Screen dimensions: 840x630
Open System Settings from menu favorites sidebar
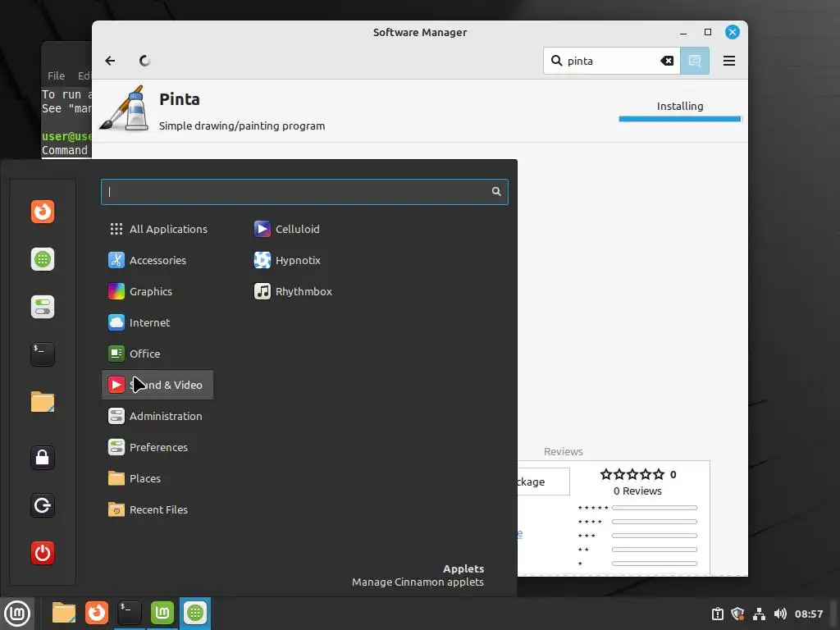coord(43,307)
